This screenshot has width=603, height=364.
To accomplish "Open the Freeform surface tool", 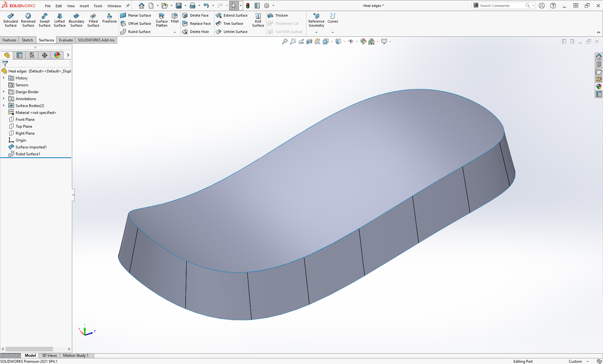I will [x=109, y=18].
